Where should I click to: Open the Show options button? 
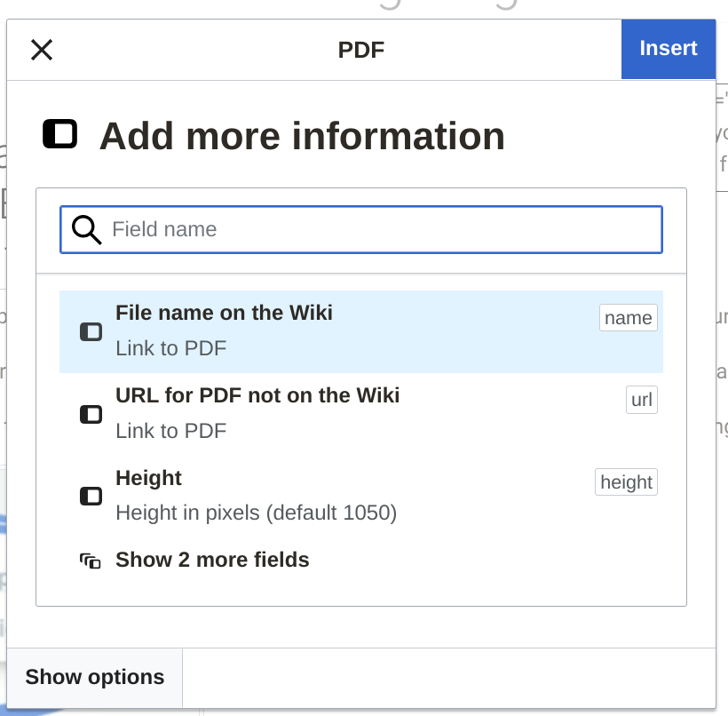[x=95, y=677]
